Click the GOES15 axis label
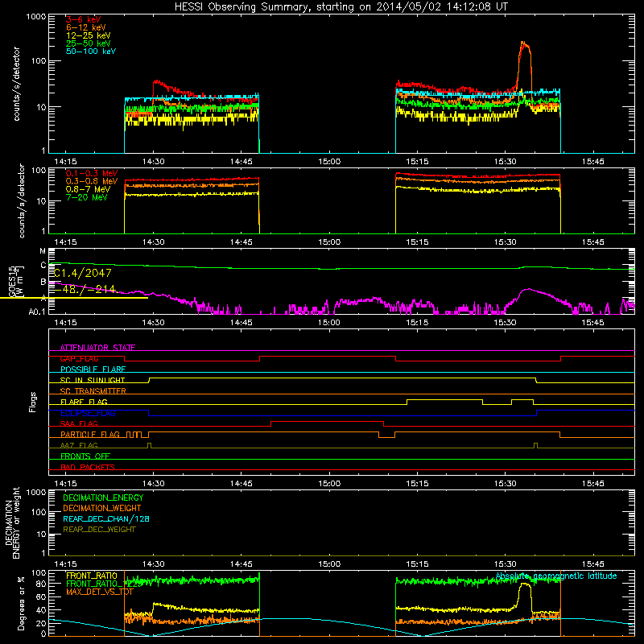This screenshot has height=644, width=644. 12,281
